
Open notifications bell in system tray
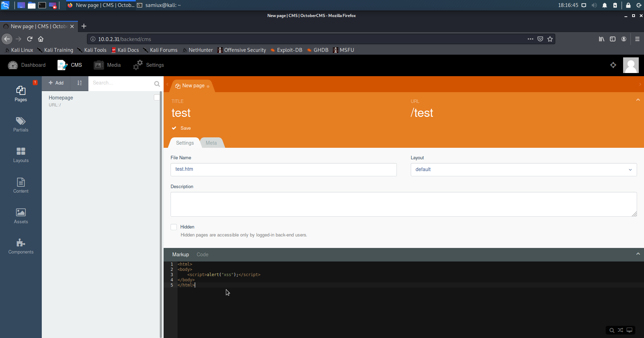(605, 5)
